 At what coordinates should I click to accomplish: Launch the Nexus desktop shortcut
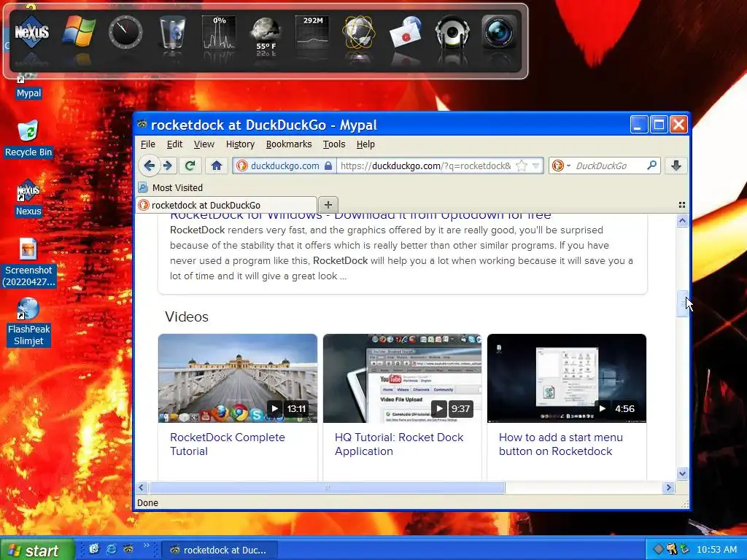point(28,198)
